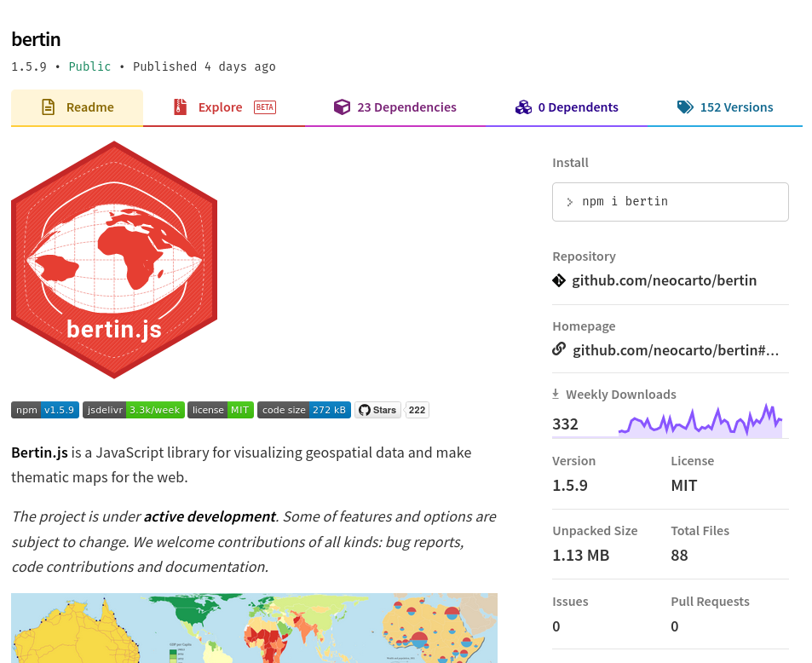Visit the homepage link github.com/neocarto/bertin#
This screenshot has width=812, height=663.
coord(675,350)
